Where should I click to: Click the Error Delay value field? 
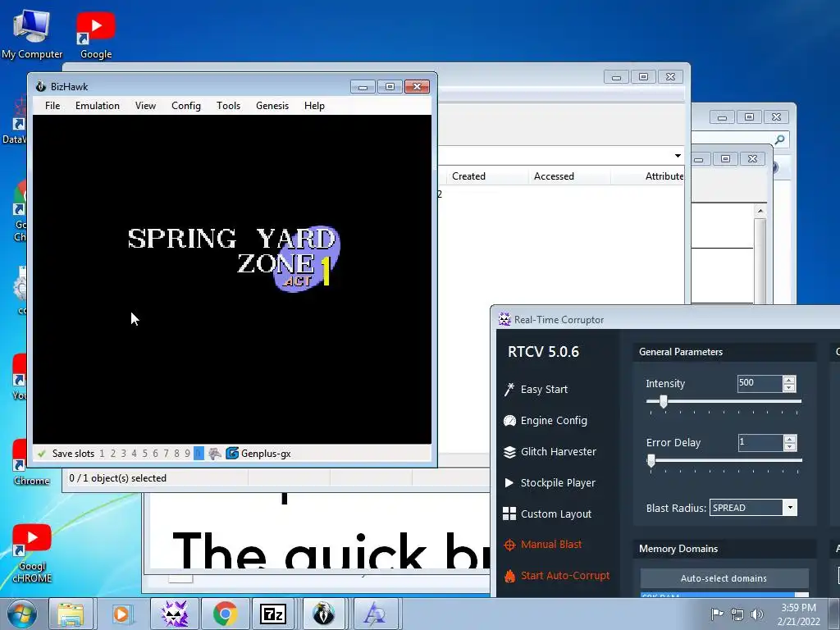760,442
